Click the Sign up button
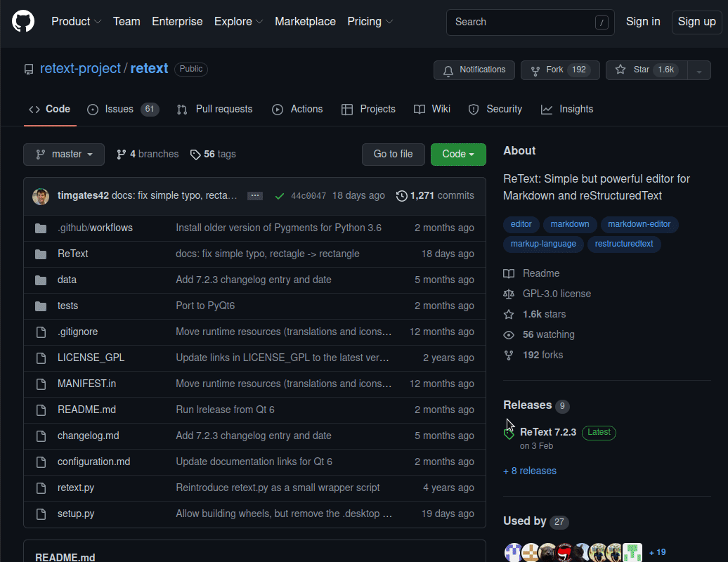Image resolution: width=728 pixels, height=562 pixels. point(696,21)
